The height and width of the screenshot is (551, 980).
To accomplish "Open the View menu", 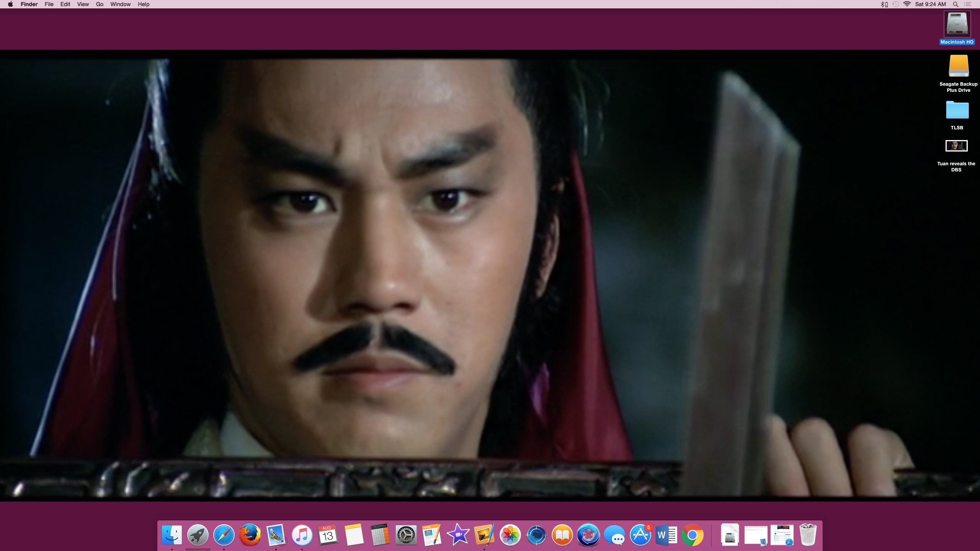I will [x=83, y=4].
